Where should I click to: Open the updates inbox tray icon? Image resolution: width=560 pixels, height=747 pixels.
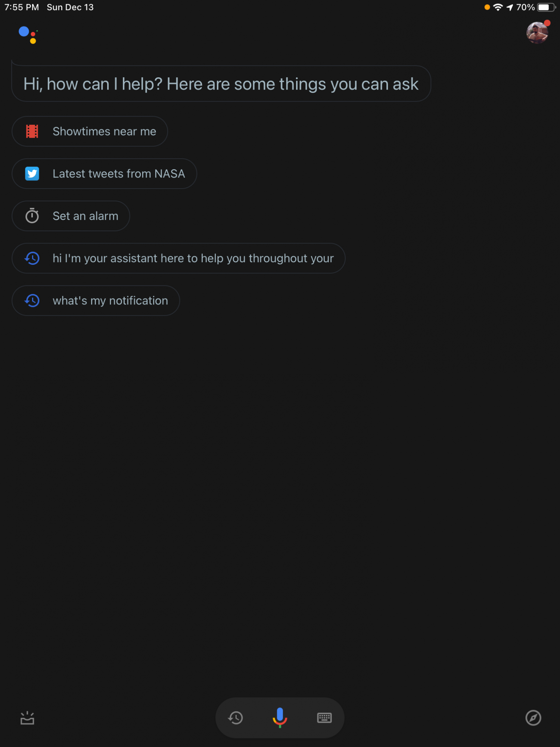(27, 718)
